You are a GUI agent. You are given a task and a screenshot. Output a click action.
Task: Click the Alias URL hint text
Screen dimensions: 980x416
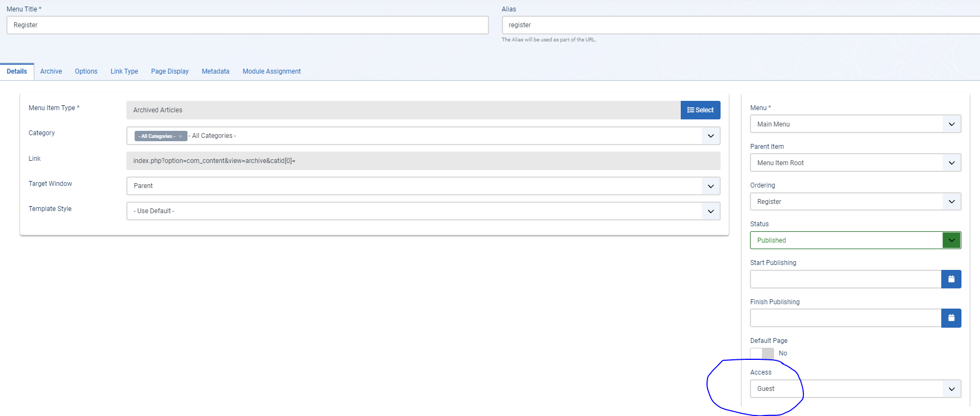(549, 40)
